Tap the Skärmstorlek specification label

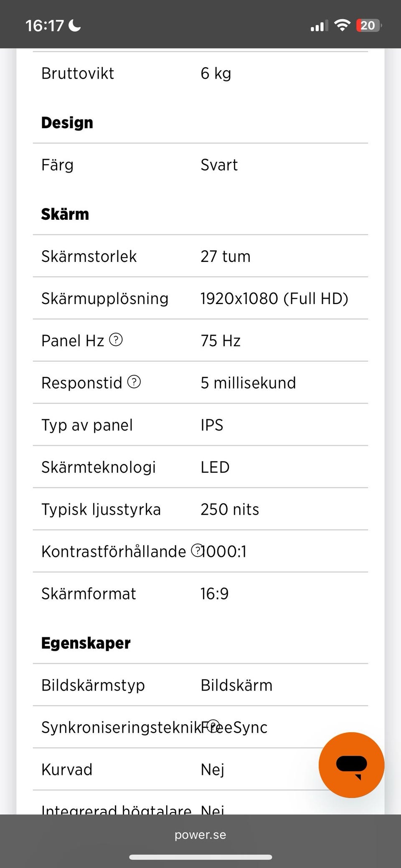(89, 256)
